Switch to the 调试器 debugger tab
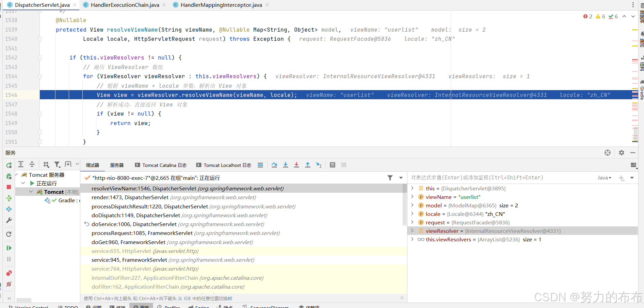The width and height of the screenshot is (644, 308). tap(92, 165)
